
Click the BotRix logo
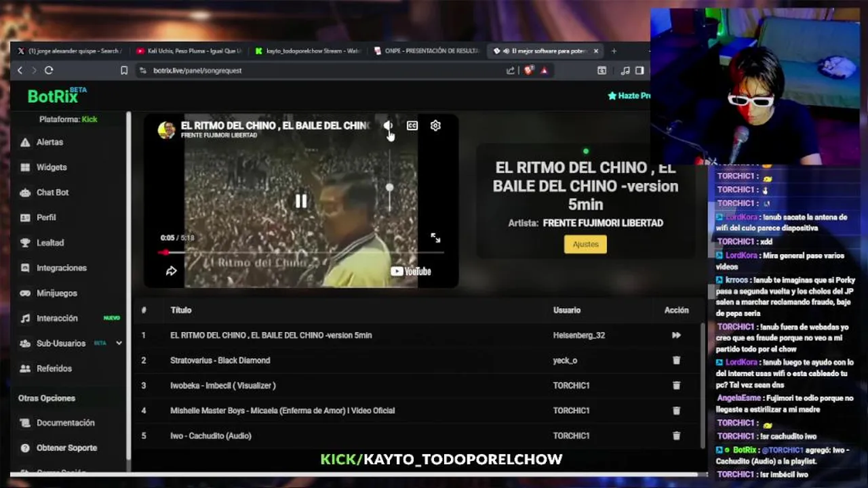click(x=57, y=96)
